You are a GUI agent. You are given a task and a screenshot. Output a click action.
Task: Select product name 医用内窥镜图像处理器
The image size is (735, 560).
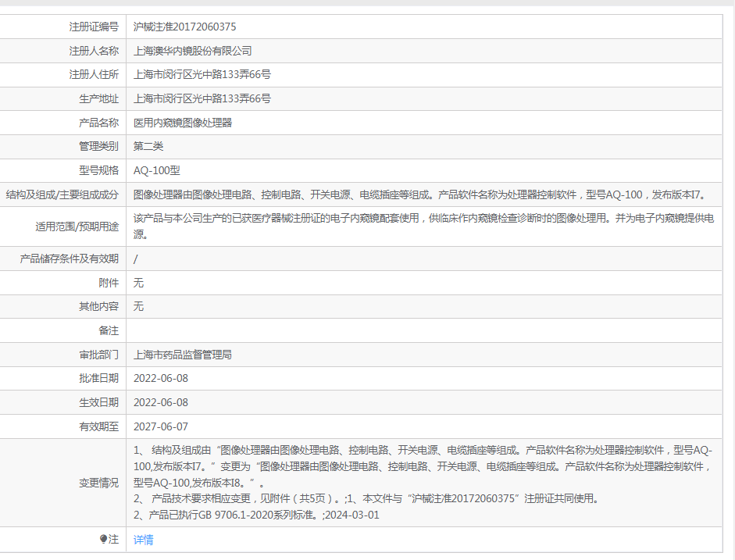183,123
